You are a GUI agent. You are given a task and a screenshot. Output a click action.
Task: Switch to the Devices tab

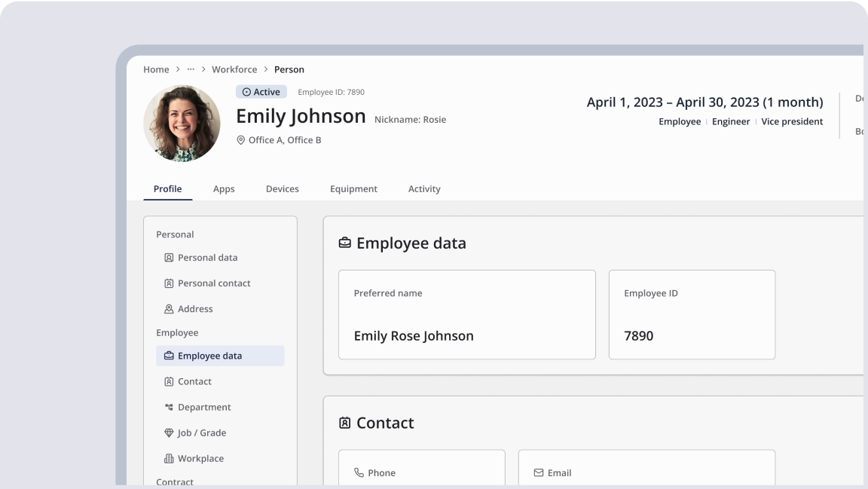pos(283,189)
